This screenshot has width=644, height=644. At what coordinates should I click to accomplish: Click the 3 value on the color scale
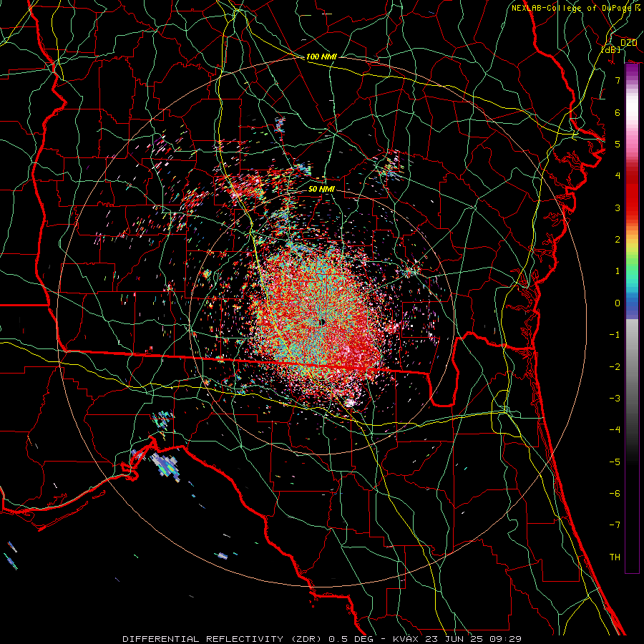click(x=617, y=208)
